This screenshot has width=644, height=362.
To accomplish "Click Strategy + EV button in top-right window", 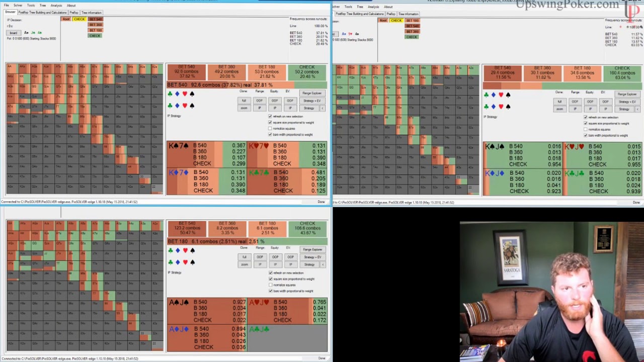I will pyautogui.click(x=628, y=102).
